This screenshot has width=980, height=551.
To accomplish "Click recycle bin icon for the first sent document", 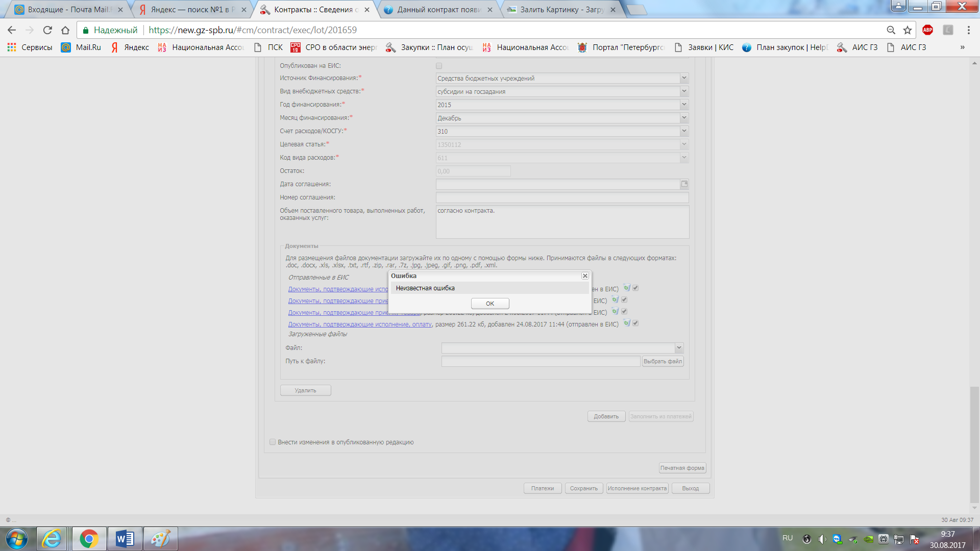I will 627,288.
